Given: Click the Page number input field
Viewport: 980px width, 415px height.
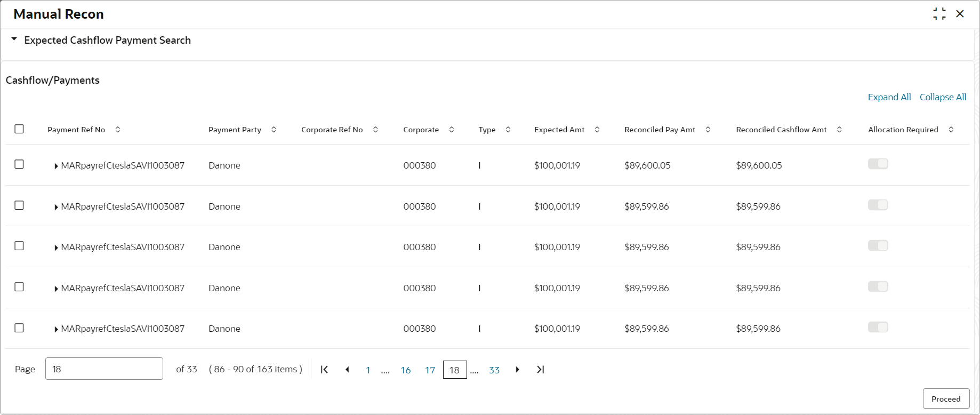Looking at the screenshot, I should click(x=104, y=369).
